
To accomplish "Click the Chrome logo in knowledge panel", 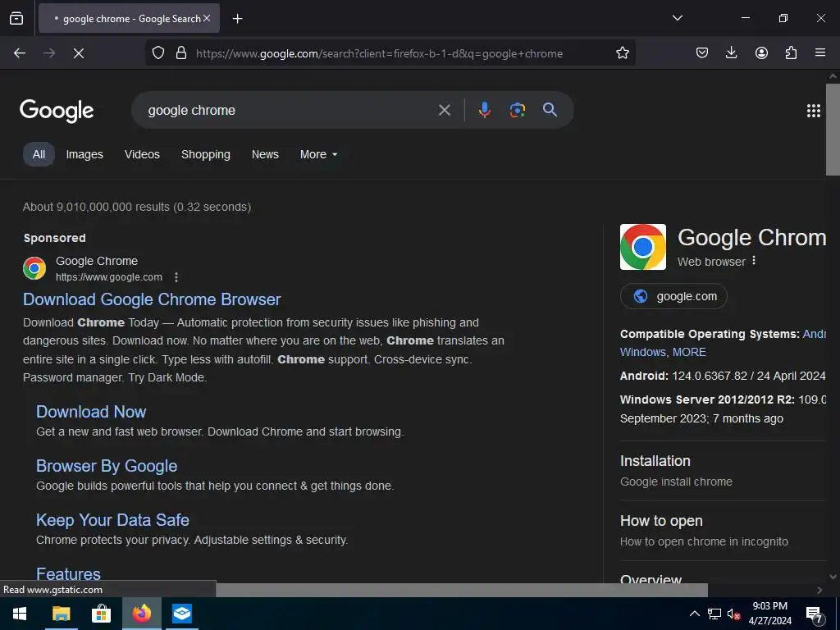I will 643,247.
